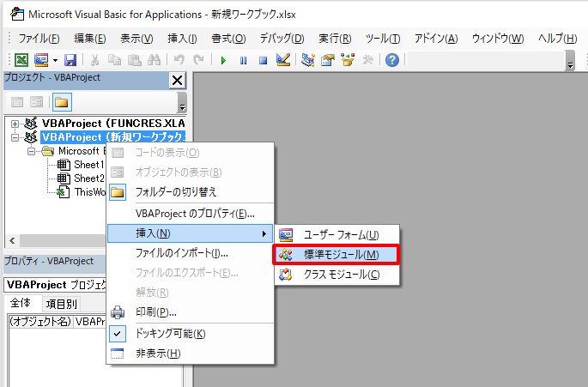Choose 印刷(P)... from context menu
The height and width of the screenshot is (387, 588).
(x=191, y=312)
